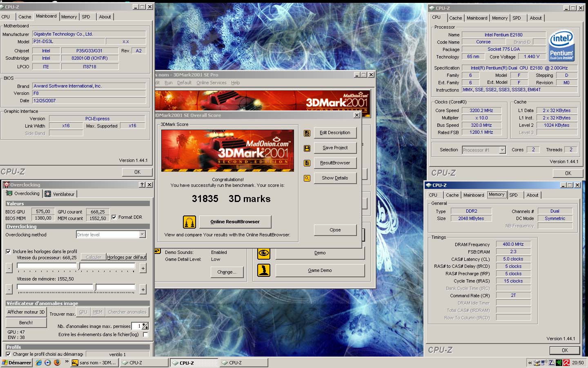Launch Firefox from quick launch
This screenshot has width=588, height=368.
[x=57, y=363]
